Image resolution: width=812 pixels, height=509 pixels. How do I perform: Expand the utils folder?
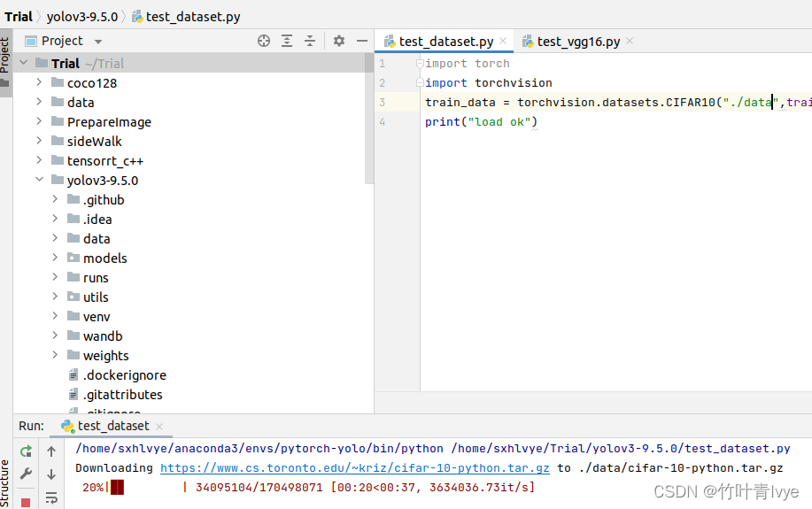[55, 297]
